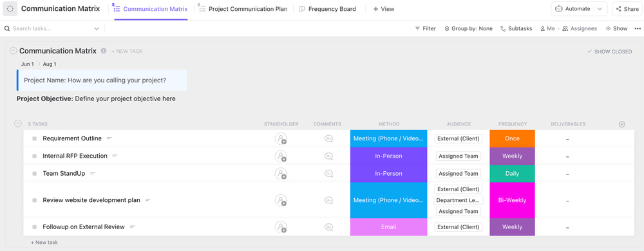
Task: Toggle status box for Followup on External Review
Action: click(35, 227)
